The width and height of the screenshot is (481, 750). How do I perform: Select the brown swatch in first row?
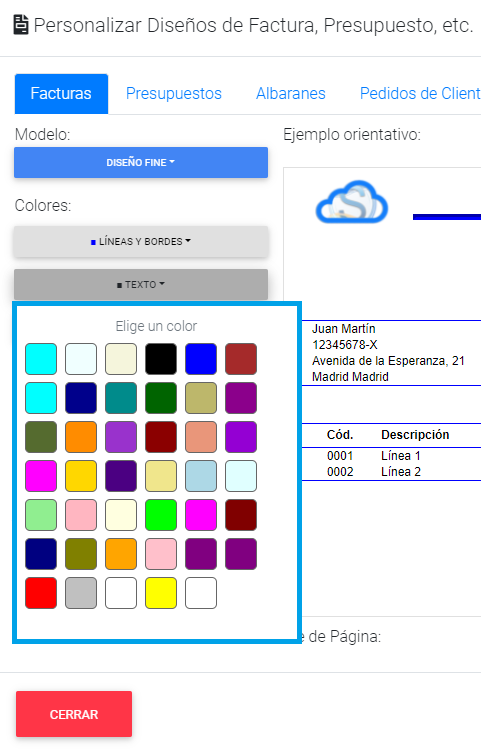pos(241,359)
